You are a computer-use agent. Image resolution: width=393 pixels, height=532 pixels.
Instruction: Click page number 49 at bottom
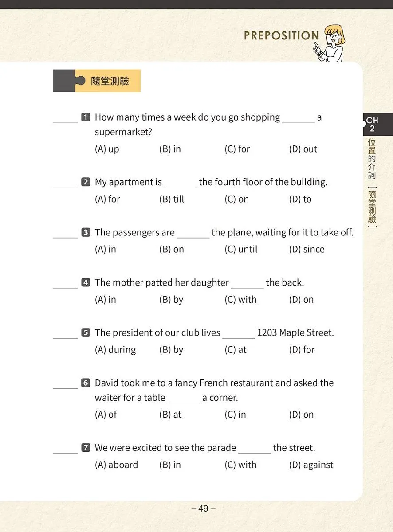(203, 509)
